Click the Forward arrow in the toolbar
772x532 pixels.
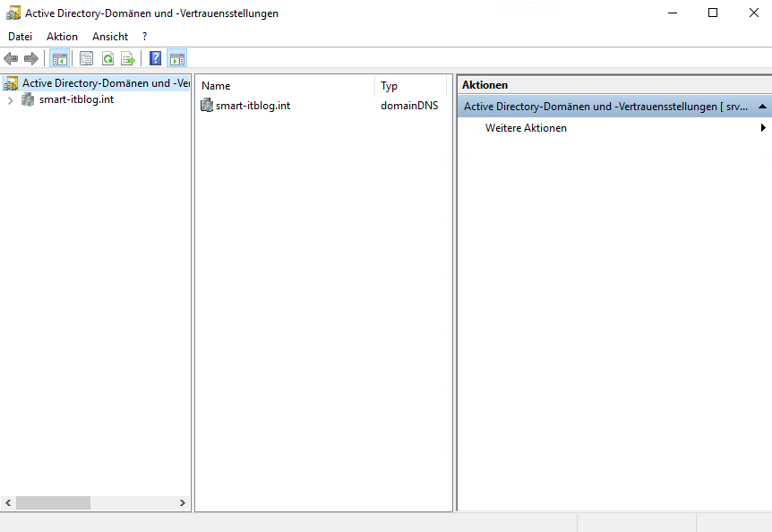[31, 59]
